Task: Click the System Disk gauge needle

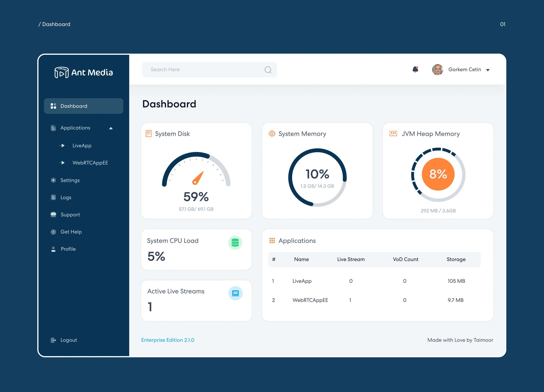Action: coord(198,178)
